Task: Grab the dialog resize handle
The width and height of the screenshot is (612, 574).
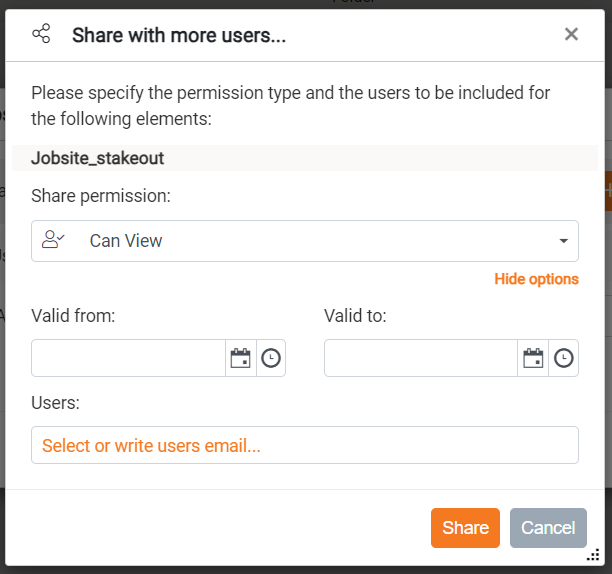Action: (x=593, y=555)
